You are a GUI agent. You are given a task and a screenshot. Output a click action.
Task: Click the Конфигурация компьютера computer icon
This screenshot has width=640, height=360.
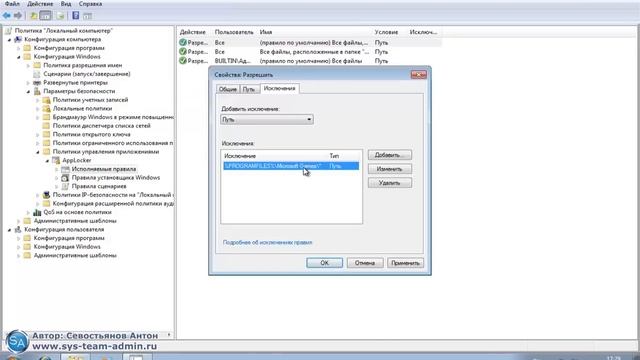click(18, 39)
